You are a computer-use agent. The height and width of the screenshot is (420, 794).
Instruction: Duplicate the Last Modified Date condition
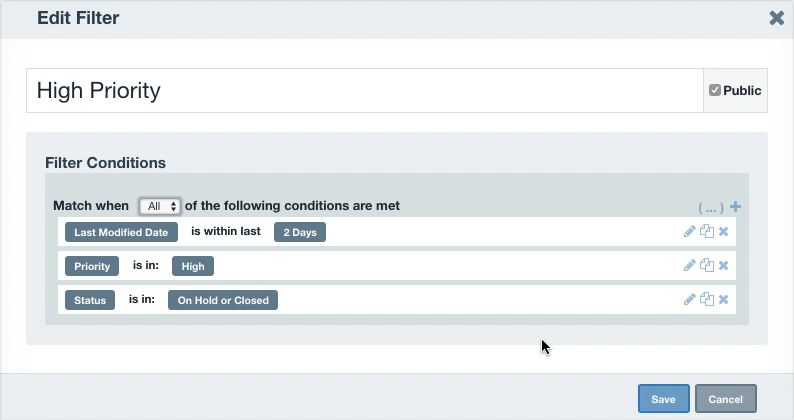click(706, 232)
